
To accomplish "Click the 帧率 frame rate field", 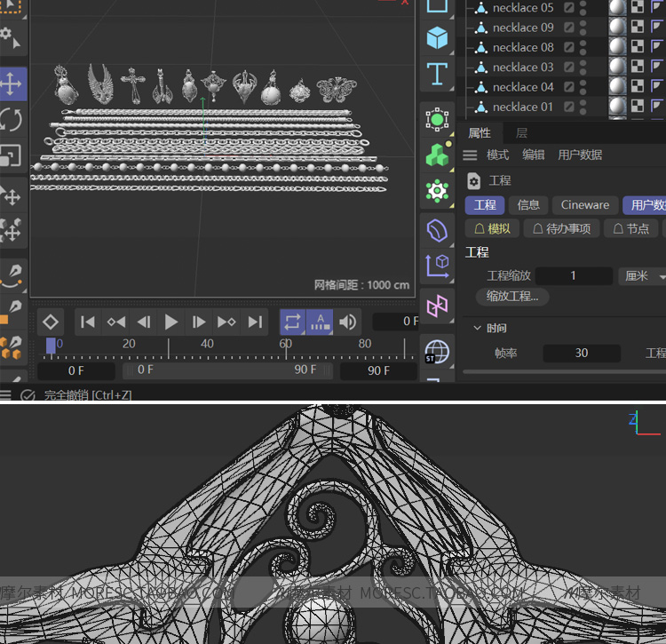I will click(x=582, y=353).
